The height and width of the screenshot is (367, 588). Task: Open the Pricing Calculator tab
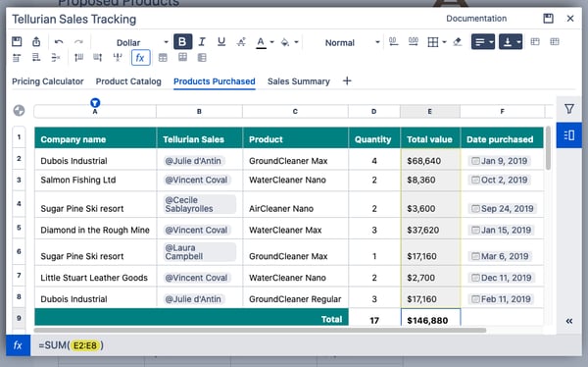coord(48,81)
